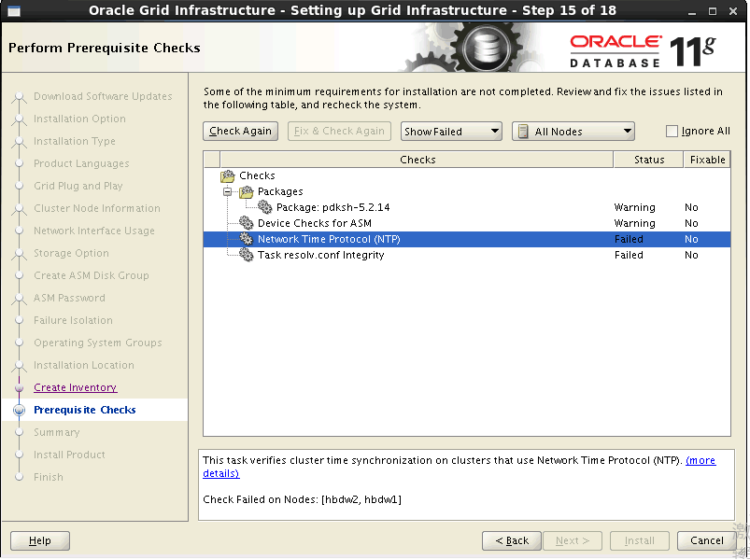Enable the Ignore All checkbox
This screenshot has height=560, width=750.
pos(672,131)
